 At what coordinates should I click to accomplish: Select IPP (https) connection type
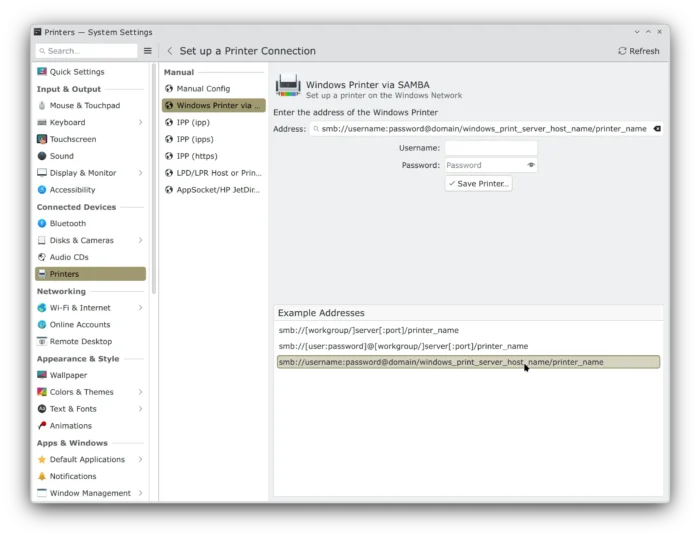coord(213,156)
